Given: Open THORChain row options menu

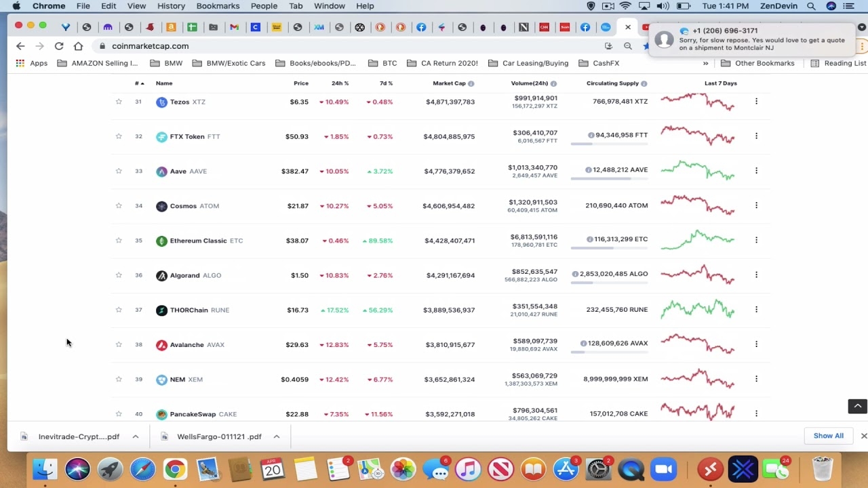Looking at the screenshot, I should pos(756,310).
